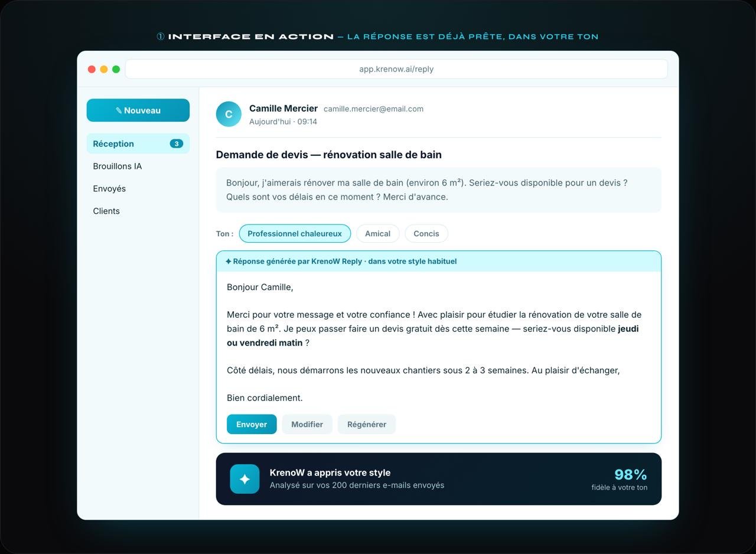Image resolution: width=756 pixels, height=554 pixels.
Task: Click Camille Mercier's avatar circle
Action: click(229, 114)
